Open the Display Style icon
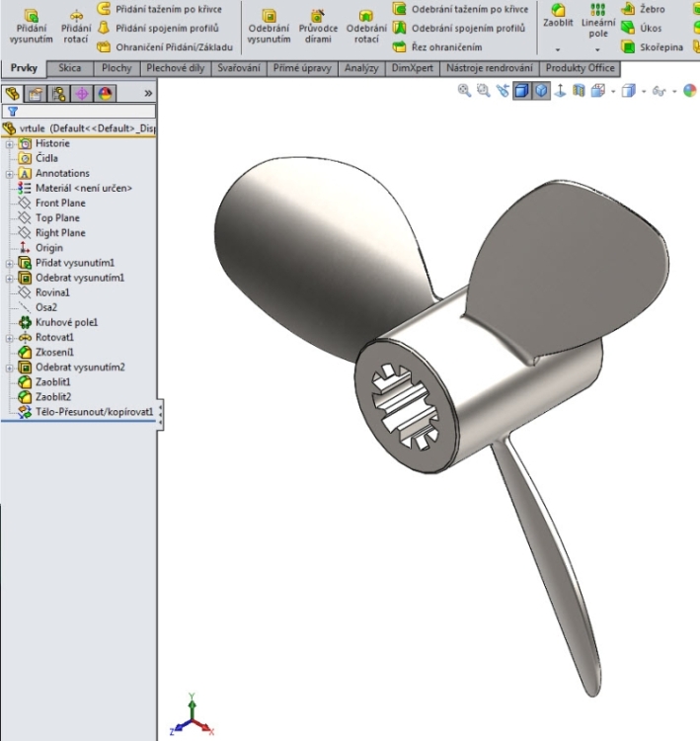Image resolution: width=700 pixels, height=741 pixels. 628,91
